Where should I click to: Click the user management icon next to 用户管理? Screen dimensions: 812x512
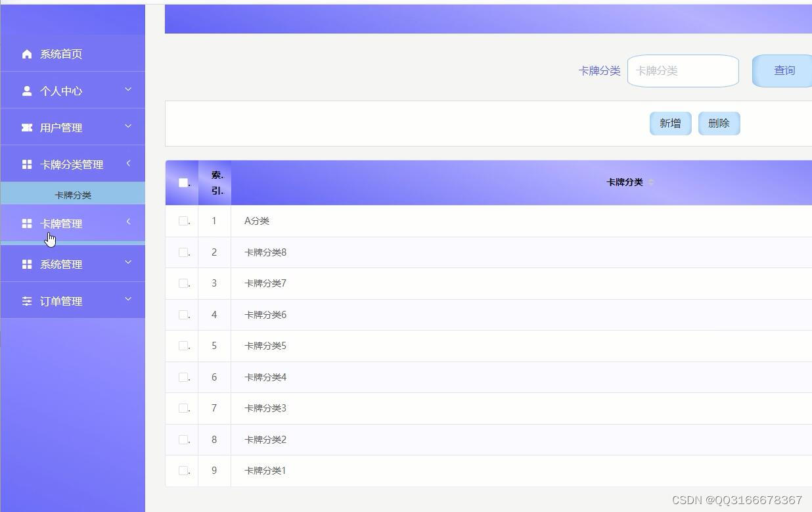click(26, 127)
